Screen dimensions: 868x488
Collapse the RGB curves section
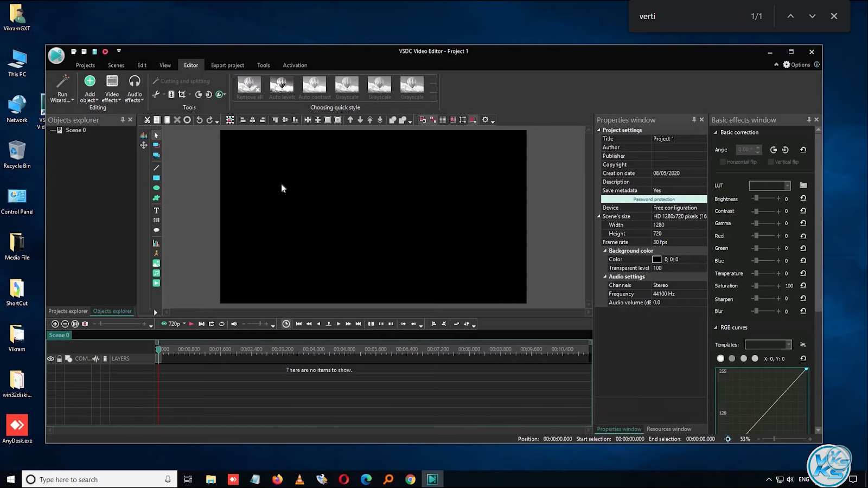point(716,328)
